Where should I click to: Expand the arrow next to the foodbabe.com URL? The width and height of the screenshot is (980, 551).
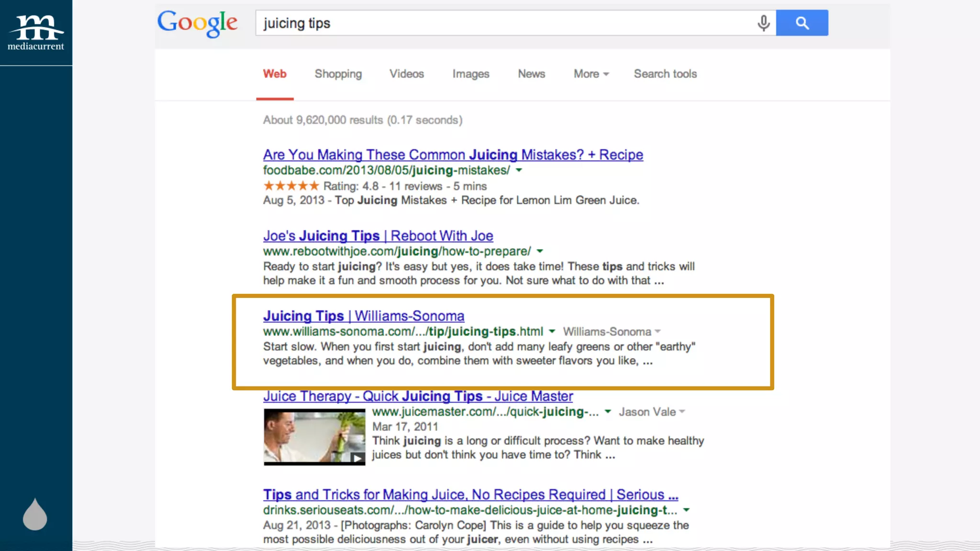click(519, 170)
